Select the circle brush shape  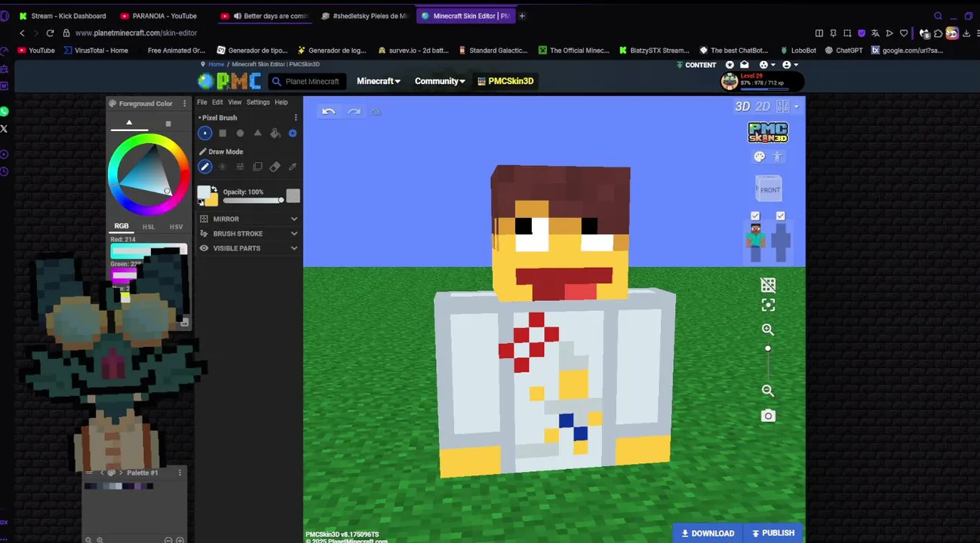(x=240, y=133)
